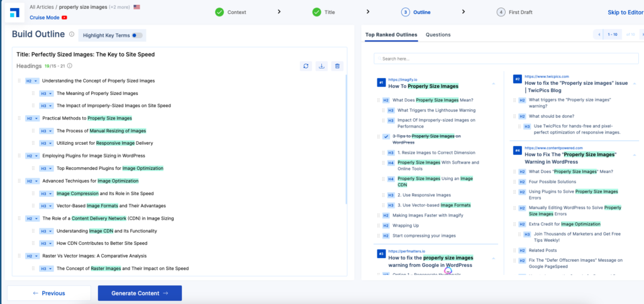The width and height of the screenshot is (644, 304).
Task: Open H2 dropdown for 'Practical Methods to Properly Size Images'
Action: tap(32, 118)
